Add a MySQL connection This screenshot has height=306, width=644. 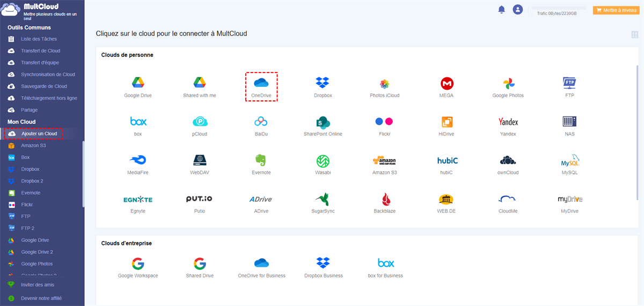(x=569, y=165)
